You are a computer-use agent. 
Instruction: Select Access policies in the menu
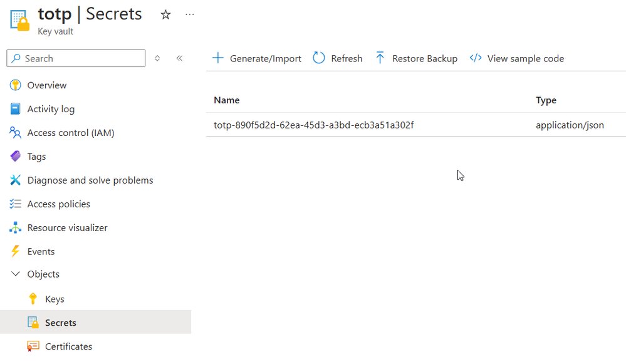point(60,204)
